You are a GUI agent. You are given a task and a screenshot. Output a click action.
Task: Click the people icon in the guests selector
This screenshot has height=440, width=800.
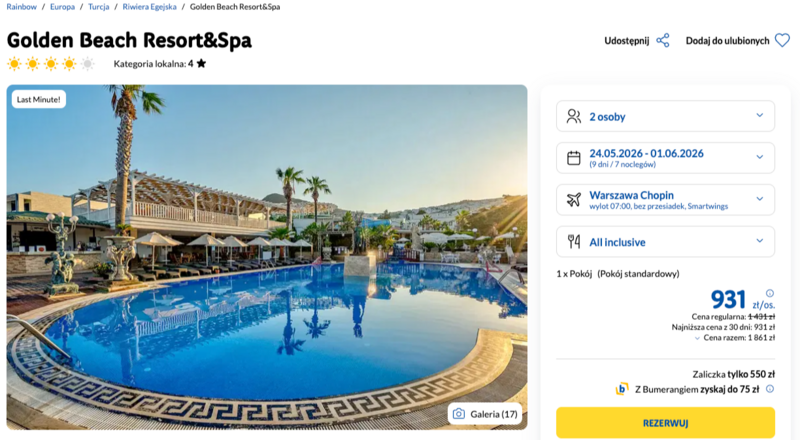point(573,116)
